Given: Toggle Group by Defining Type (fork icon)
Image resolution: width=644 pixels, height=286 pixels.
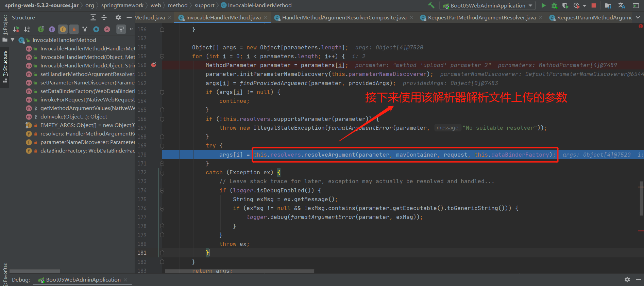Looking at the screenshot, I should (85, 29).
